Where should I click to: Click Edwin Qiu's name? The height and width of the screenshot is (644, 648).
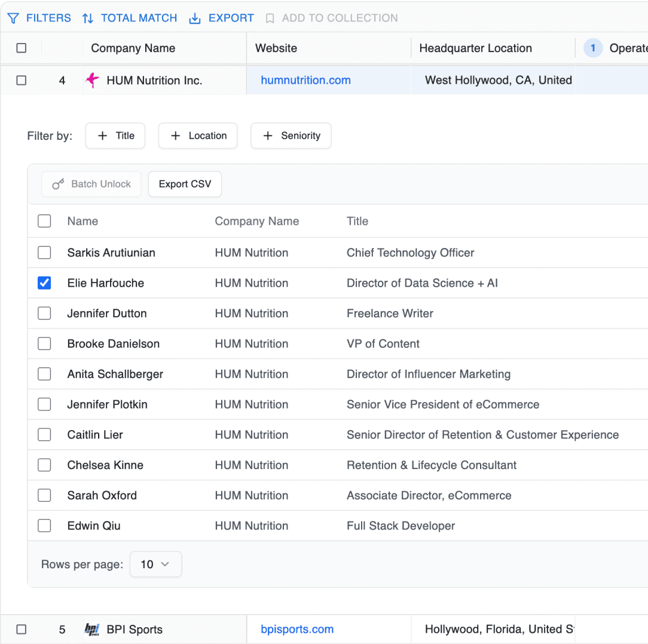tap(94, 526)
